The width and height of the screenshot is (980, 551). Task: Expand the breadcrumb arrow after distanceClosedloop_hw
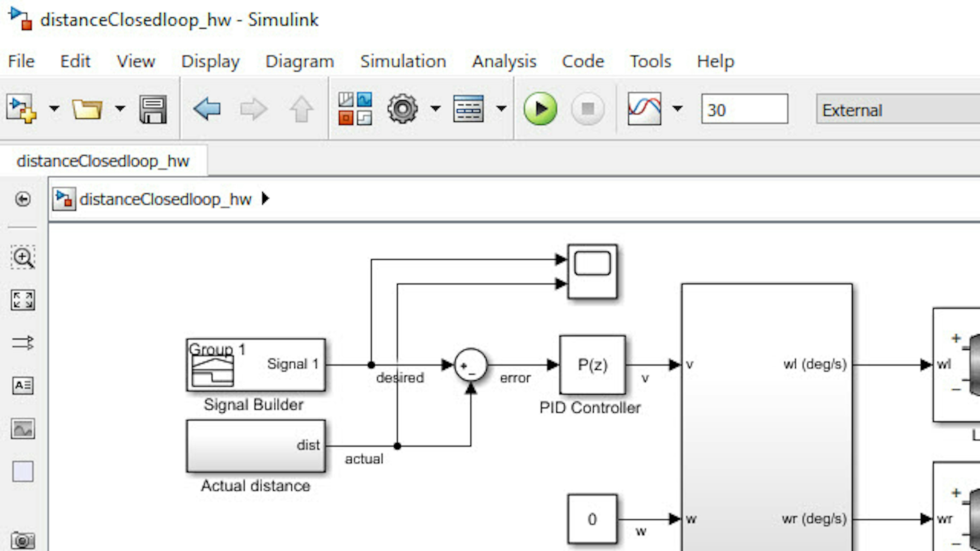pos(266,199)
